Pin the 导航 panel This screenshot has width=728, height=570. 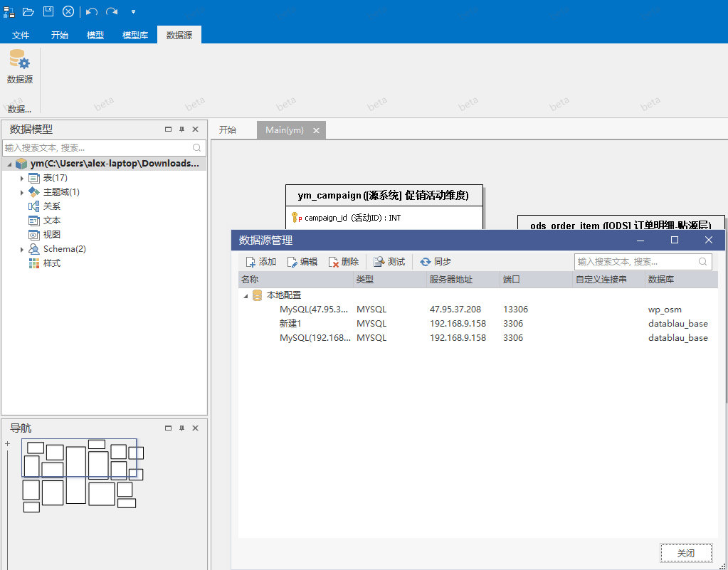182,428
